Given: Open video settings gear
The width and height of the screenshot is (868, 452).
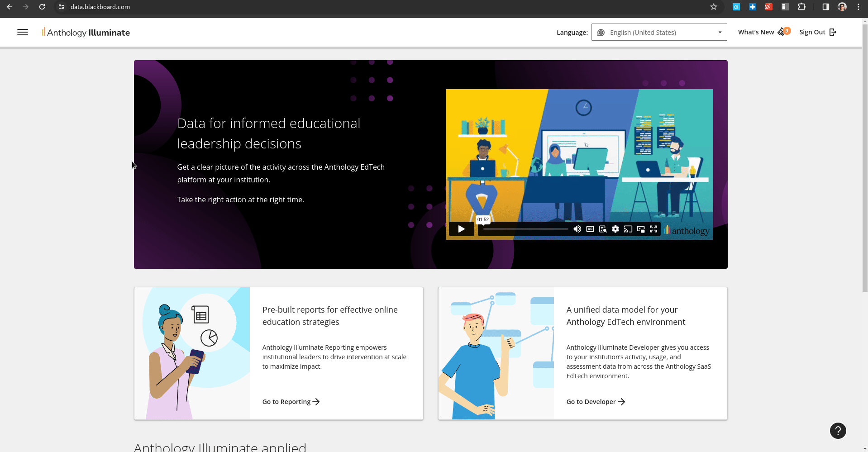Looking at the screenshot, I should pos(615,229).
